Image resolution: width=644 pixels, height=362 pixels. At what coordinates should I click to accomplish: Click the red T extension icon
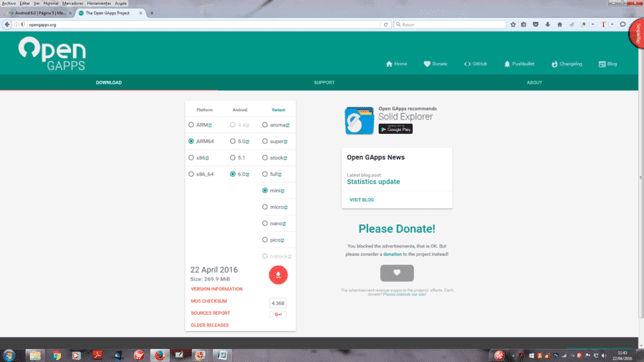point(603,24)
